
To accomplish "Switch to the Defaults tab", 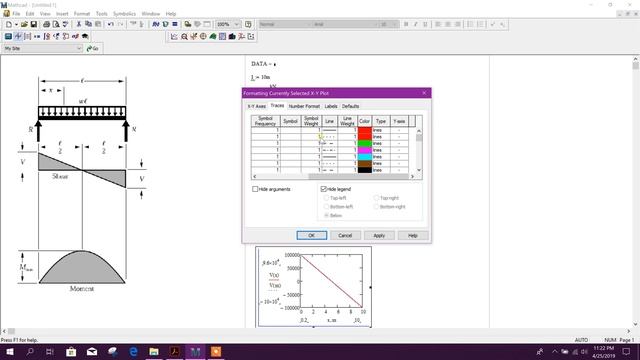I will click(x=350, y=106).
